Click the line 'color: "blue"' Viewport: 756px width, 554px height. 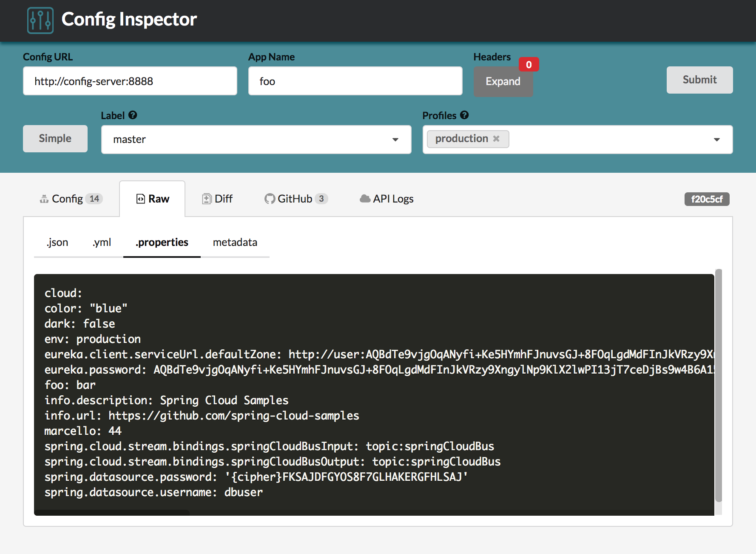click(x=86, y=308)
